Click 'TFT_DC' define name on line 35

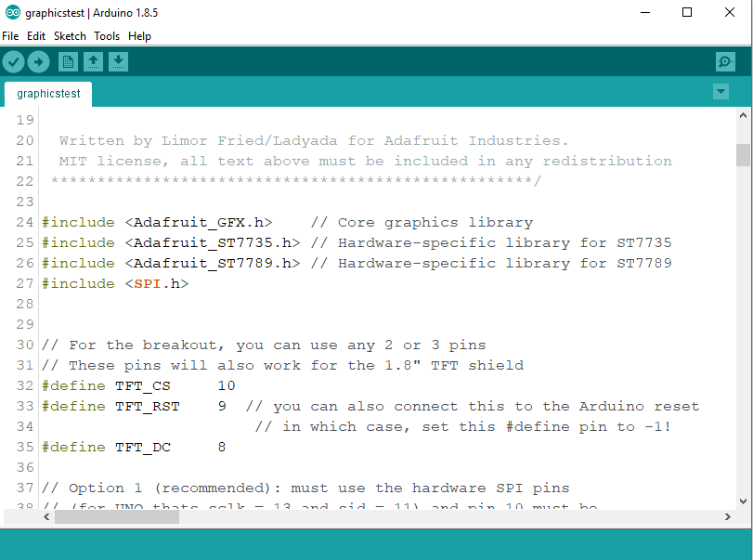click(143, 447)
